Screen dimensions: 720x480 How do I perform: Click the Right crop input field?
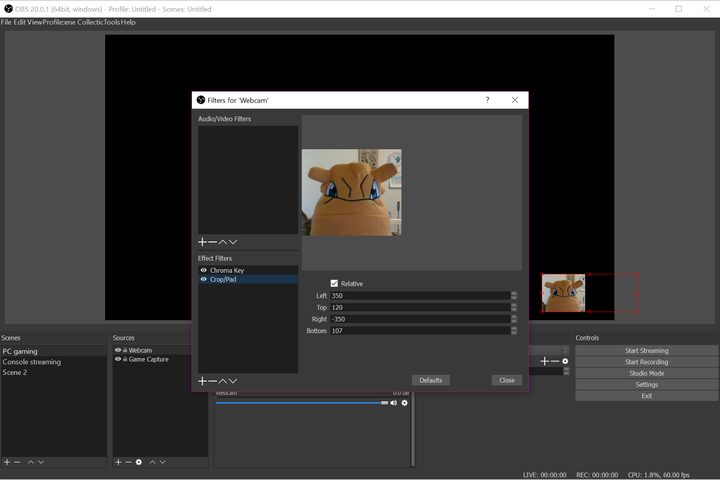point(420,319)
